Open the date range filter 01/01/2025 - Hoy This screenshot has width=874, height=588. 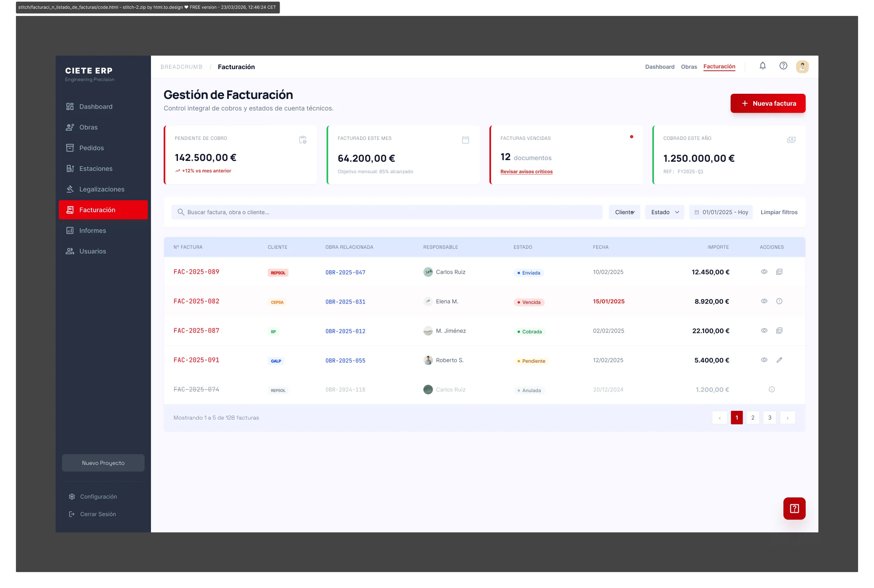click(721, 212)
